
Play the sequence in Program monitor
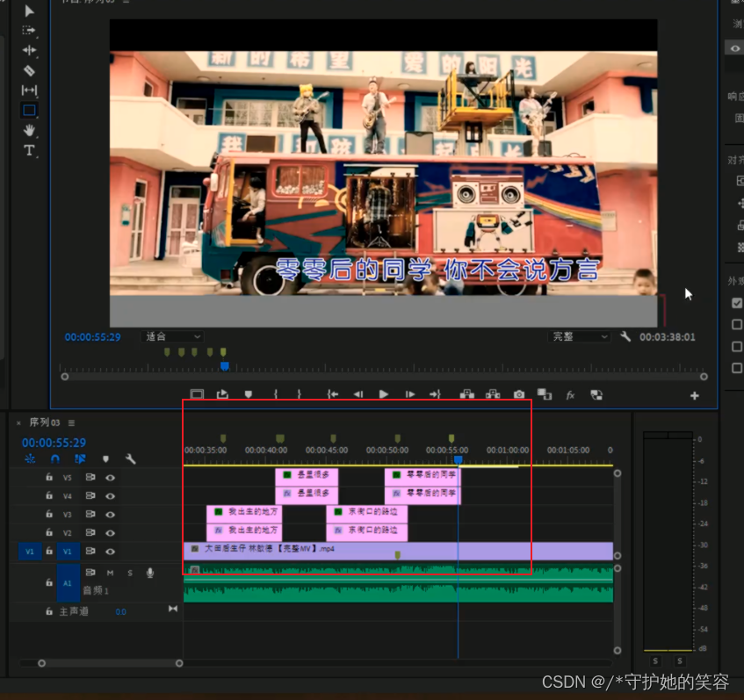tap(383, 394)
